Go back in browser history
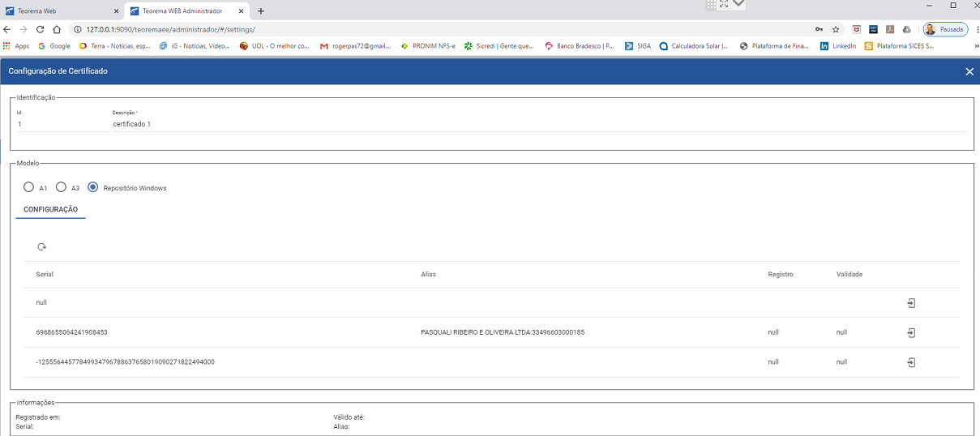 click(8, 29)
